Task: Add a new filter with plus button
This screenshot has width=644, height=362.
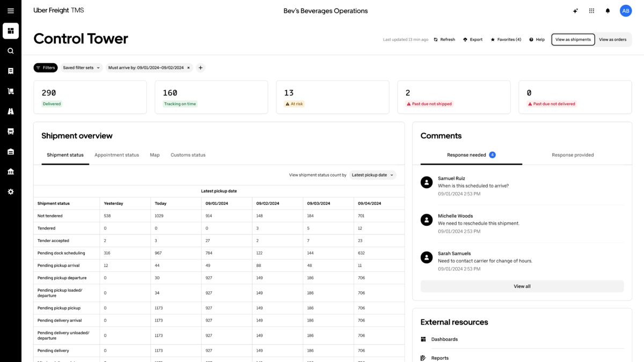Action: pyautogui.click(x=200, y=68)
